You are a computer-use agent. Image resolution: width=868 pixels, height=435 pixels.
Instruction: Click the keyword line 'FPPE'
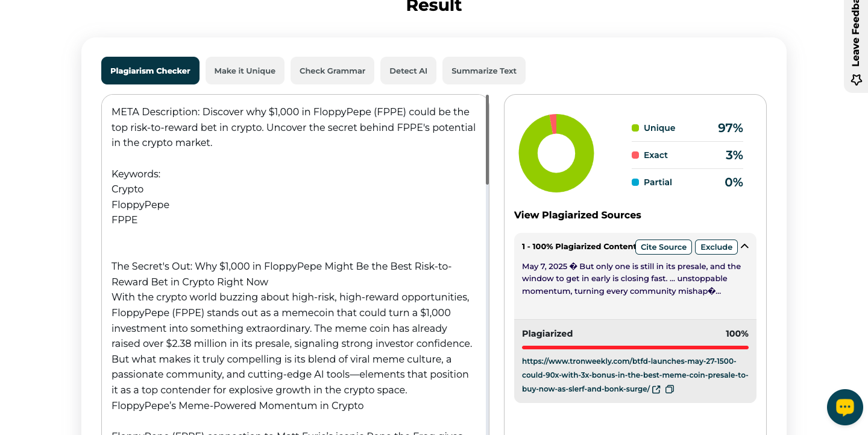[125, 220]
